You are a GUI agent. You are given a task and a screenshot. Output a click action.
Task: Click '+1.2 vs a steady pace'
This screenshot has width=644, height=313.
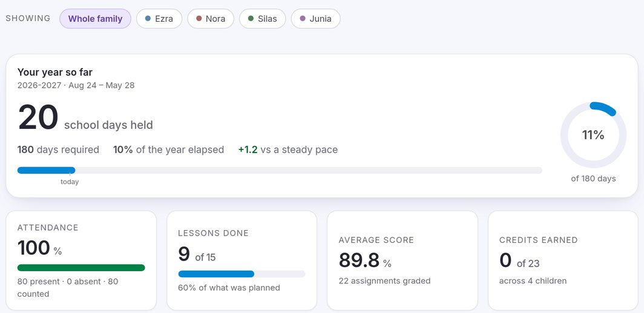click(288, 150)
